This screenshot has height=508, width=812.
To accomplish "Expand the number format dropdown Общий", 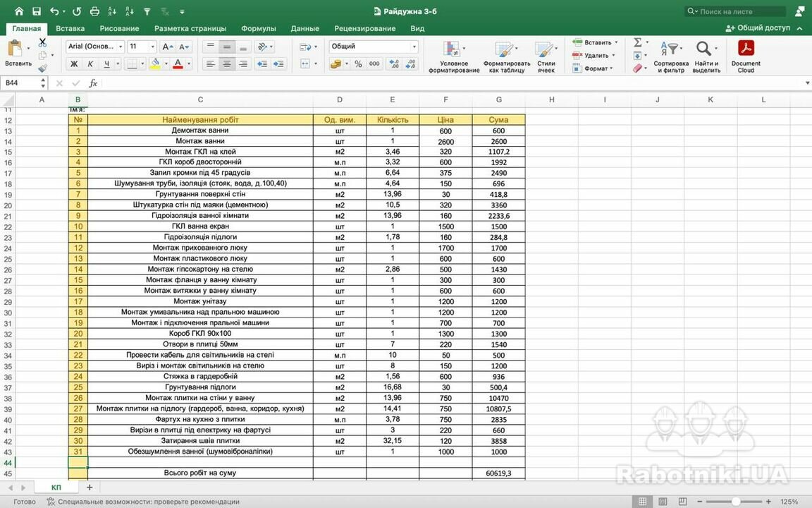I will [x=414, y=47].
